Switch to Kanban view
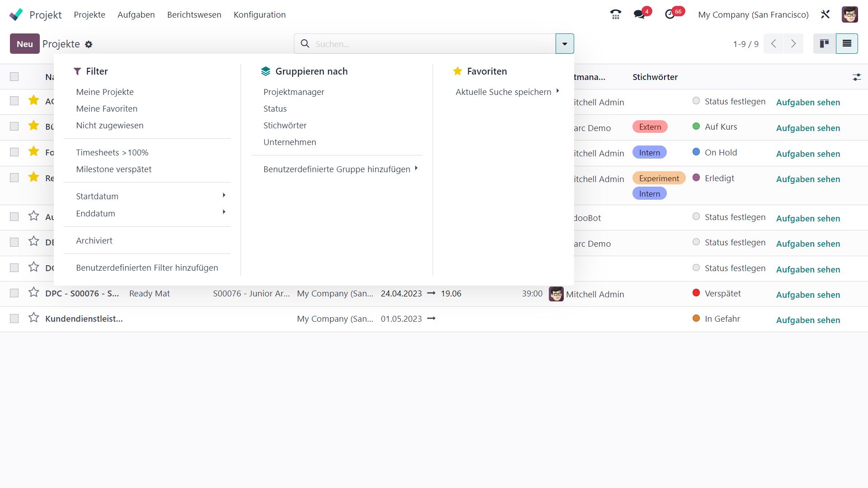 click(824, 44)
